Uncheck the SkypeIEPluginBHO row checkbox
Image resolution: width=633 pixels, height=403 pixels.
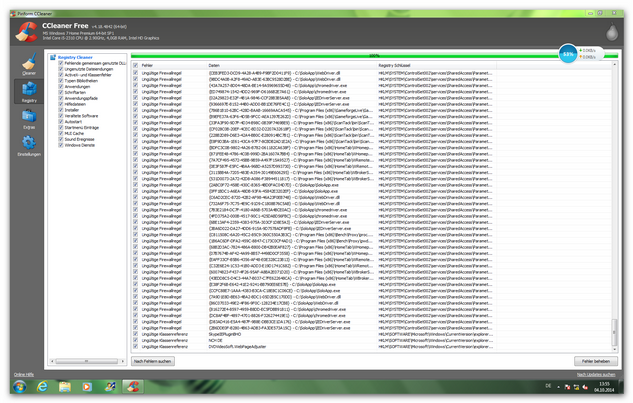(x=136, y=334)
